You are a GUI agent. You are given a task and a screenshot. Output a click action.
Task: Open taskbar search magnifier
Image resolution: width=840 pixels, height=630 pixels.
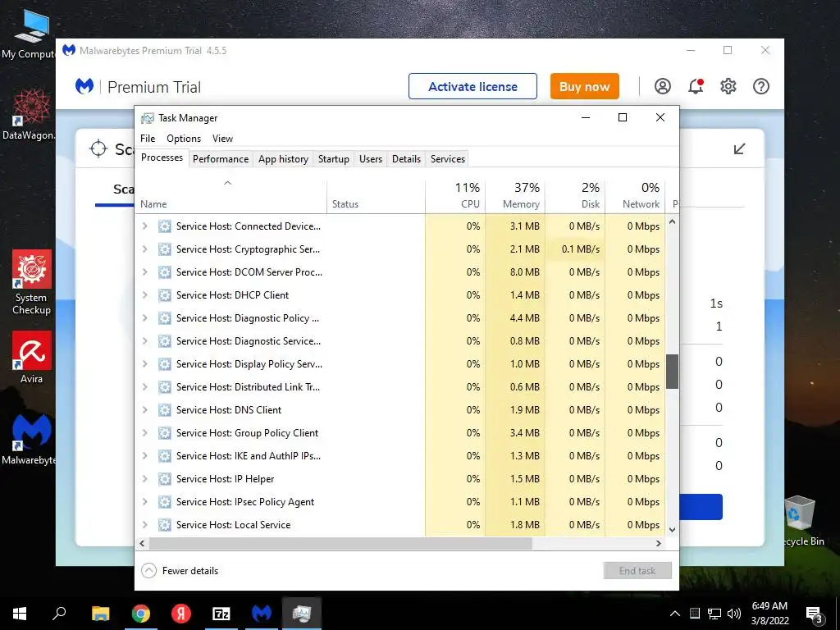(59, 614)
